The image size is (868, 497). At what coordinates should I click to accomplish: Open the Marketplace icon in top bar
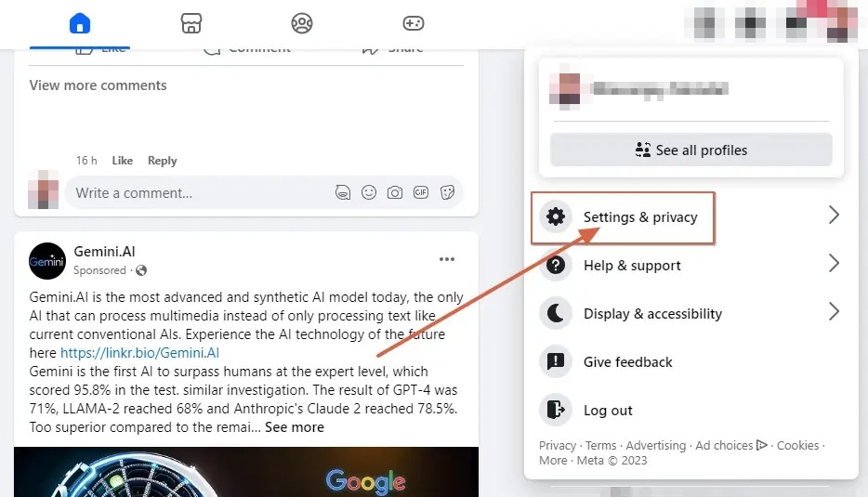click(x=191, y=23)
